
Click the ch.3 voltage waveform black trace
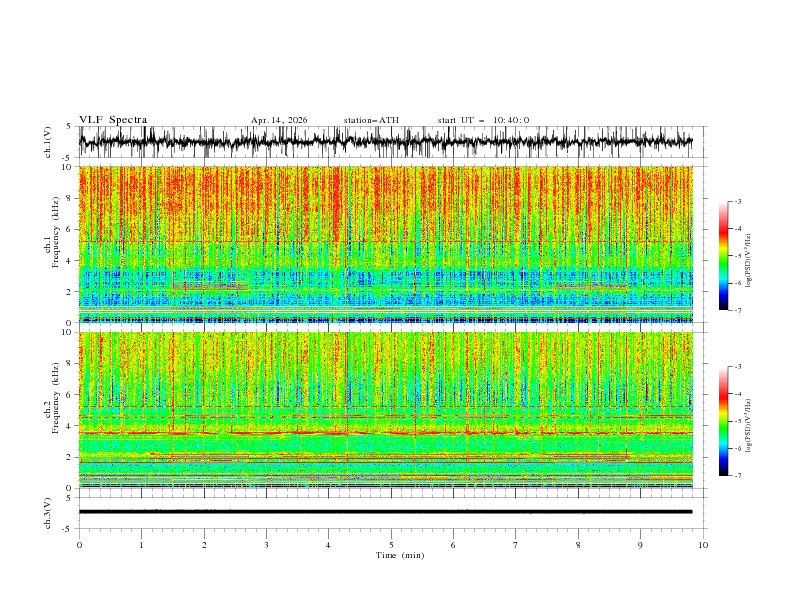[386, 512]
